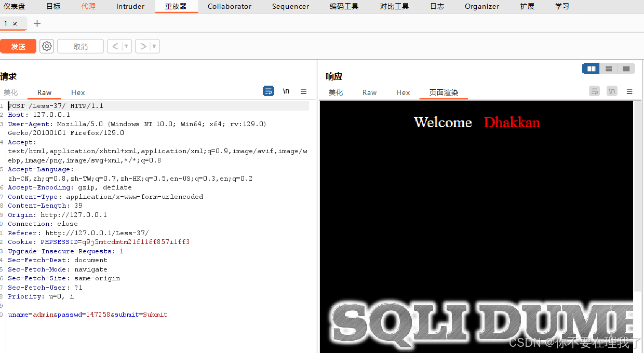644x353 pixels.
Task: Switch to the Intruder tab
Action: (x=130, y=6)
